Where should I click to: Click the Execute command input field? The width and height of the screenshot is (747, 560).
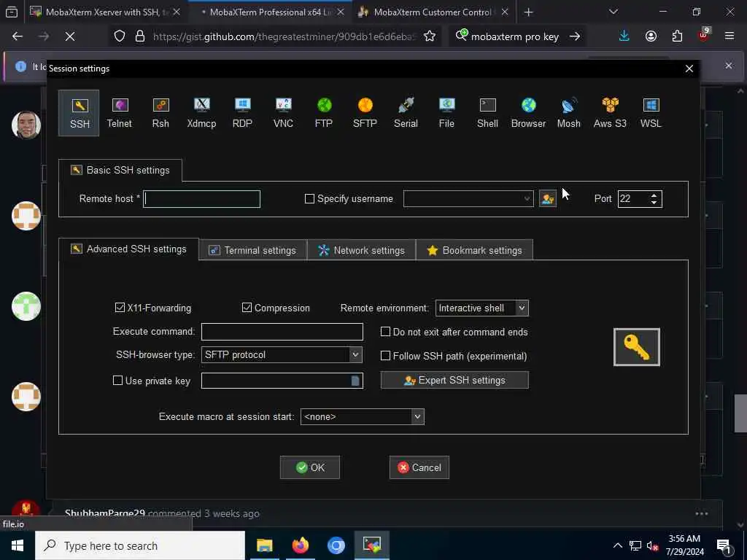(x=282, y=332)
